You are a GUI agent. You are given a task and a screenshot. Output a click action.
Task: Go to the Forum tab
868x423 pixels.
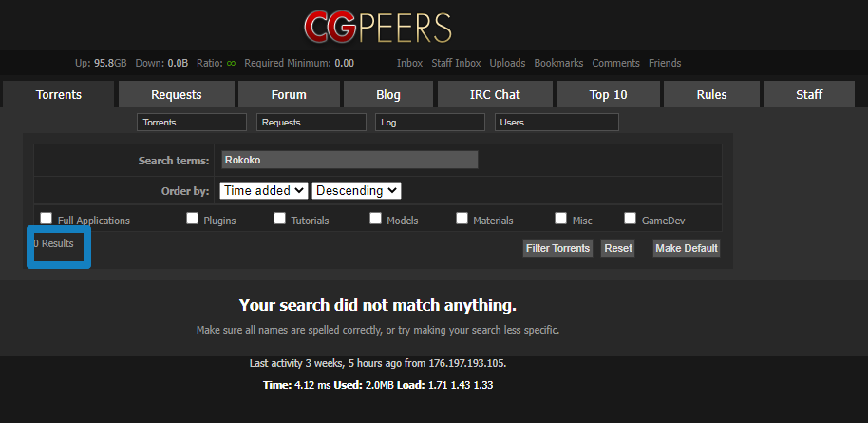pos(289,94)
